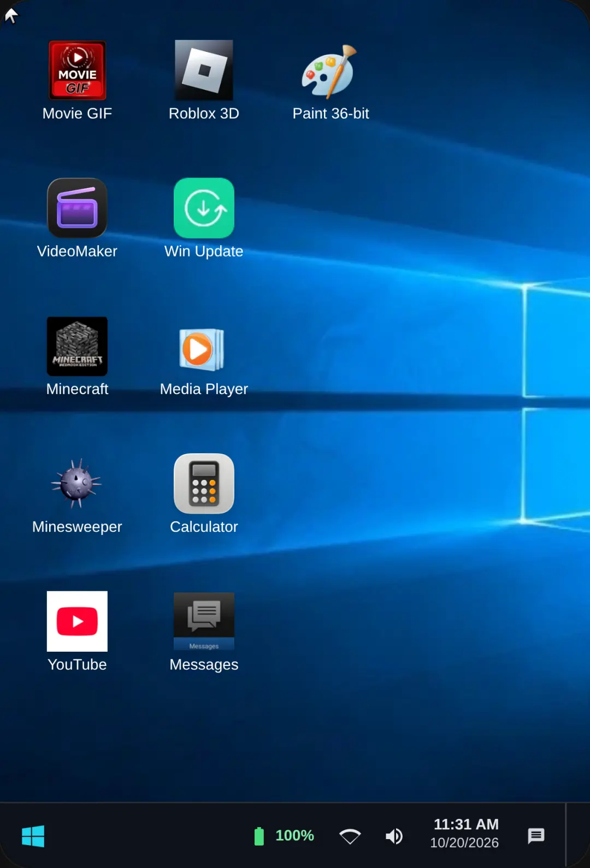The image size is (590, 868).
Task: Click the volume speaker icon
Action: (394, 836)
